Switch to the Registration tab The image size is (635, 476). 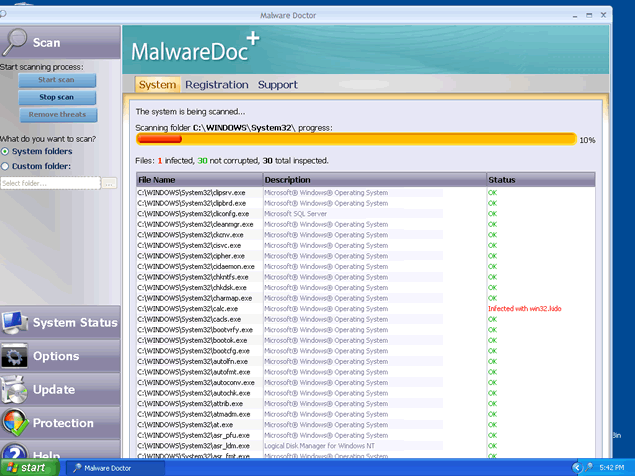pos(216,85)
